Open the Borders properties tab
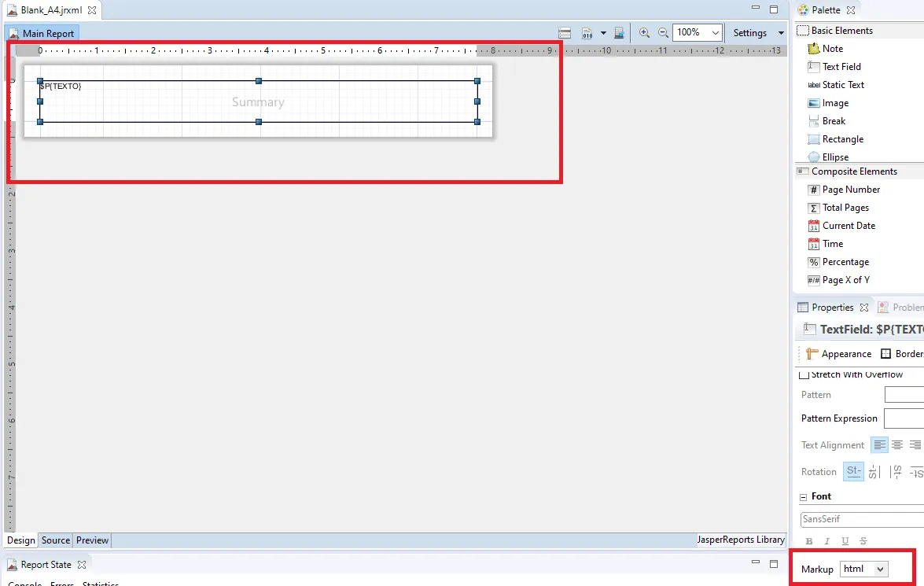The image size is (924, 586). point(902,354)
